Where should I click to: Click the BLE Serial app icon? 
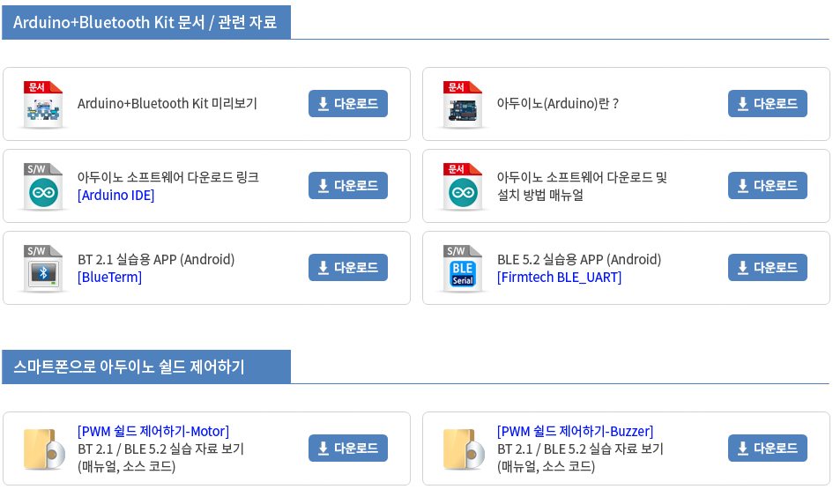click(x=463, y=268)
